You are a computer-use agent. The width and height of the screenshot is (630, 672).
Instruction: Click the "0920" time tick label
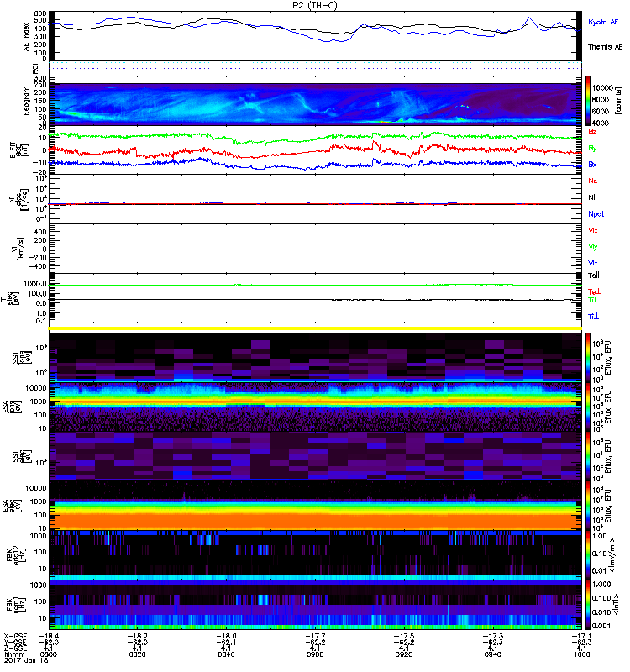point(404,654)
